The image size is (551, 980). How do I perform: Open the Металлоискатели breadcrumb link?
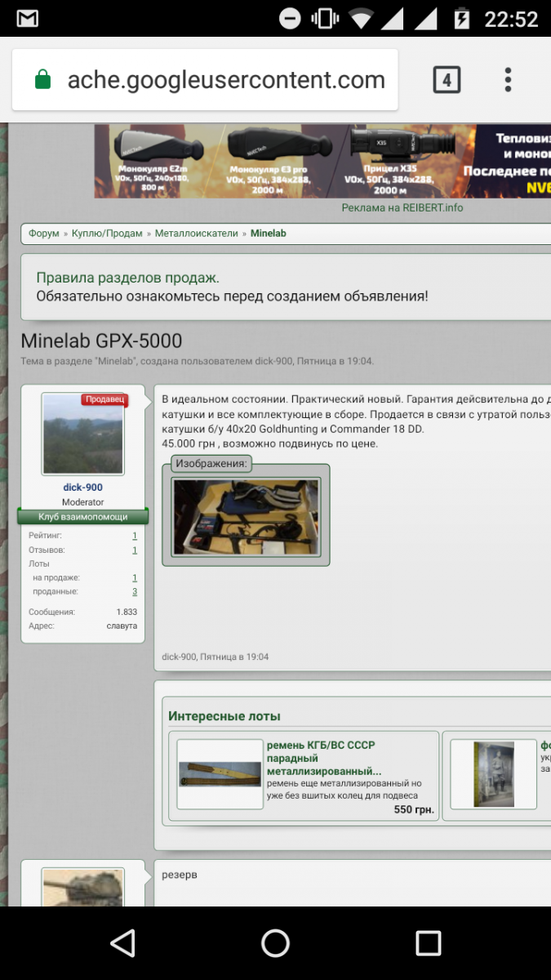pos(197,234)
